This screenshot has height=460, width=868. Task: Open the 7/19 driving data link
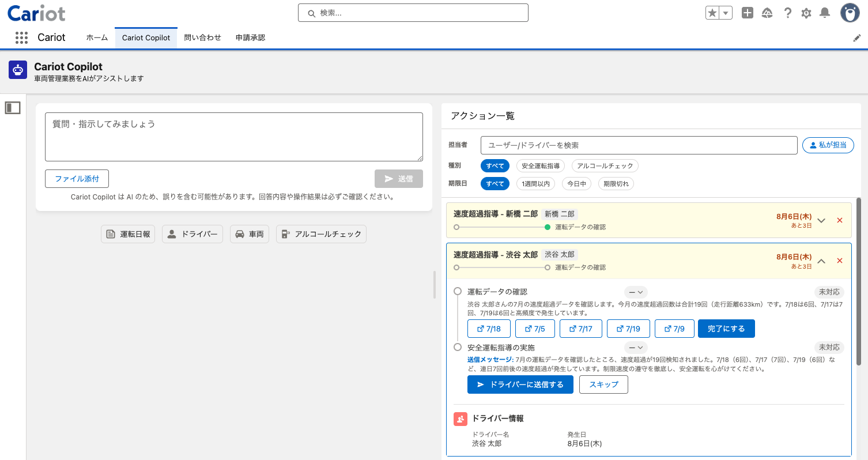(628, 329)
